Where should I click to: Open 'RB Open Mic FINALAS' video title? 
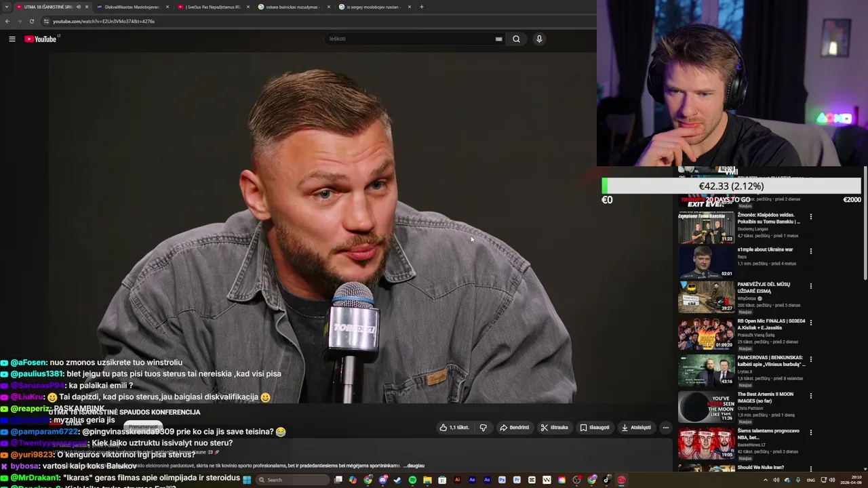tap(771, 324)
